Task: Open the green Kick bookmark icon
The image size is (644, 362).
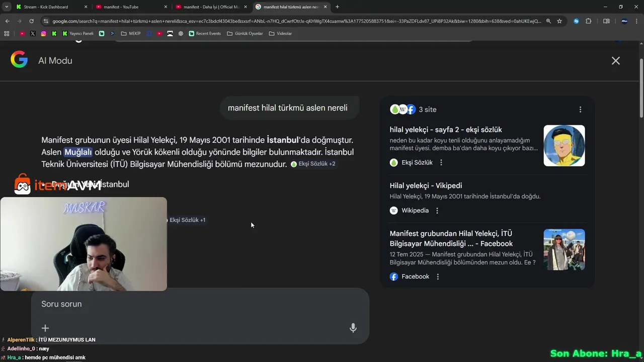Action: point(54,34)
